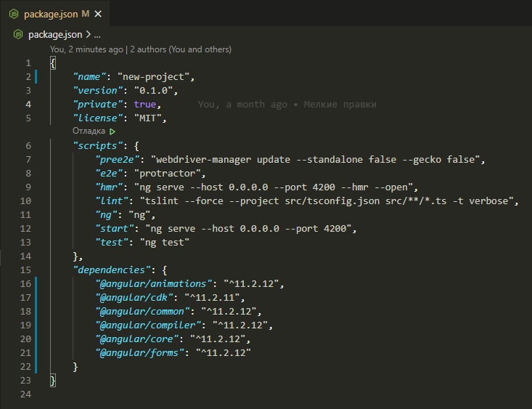Click the "start" script key
532x409 pixels.
pyautogui.click(x=115, y=229)
